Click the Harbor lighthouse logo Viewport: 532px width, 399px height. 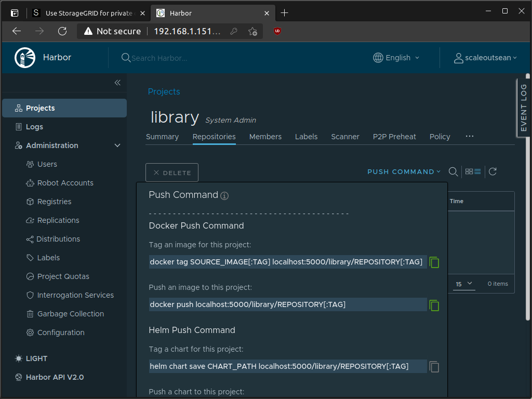25,58
